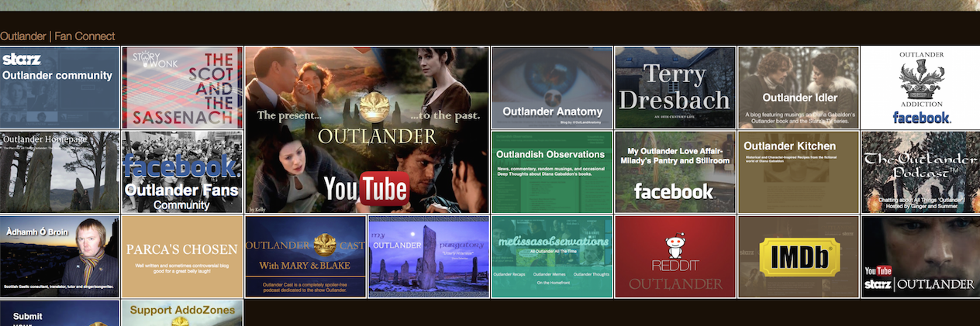Open the Starz Outlander YouTube tile

[921, 256]
